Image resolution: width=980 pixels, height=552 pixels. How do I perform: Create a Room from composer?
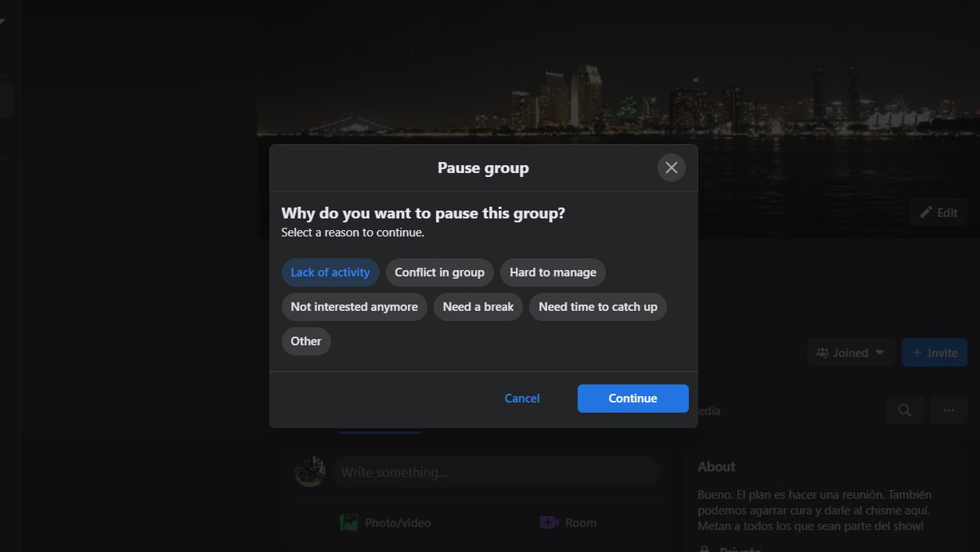[569, 522]
